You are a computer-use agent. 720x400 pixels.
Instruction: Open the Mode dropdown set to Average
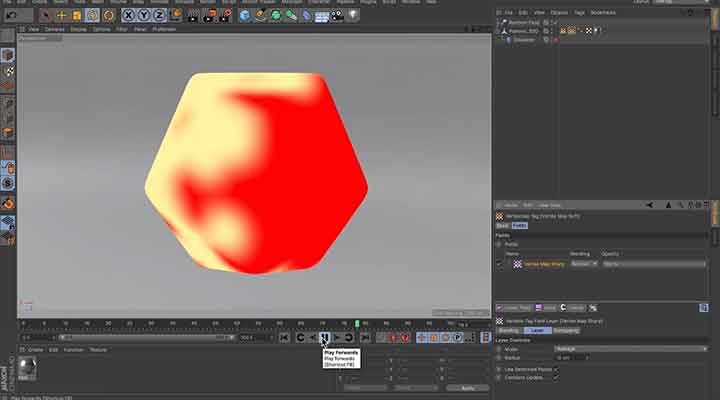click(630, 348)
